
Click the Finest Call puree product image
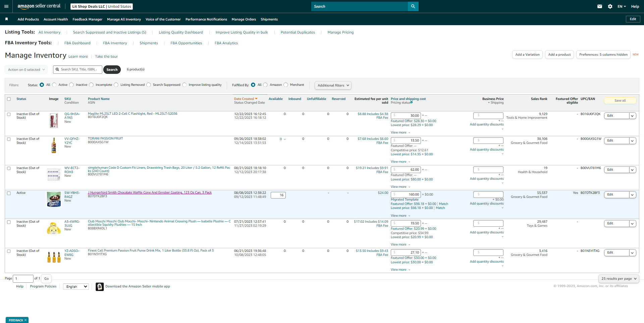point(54,257)
